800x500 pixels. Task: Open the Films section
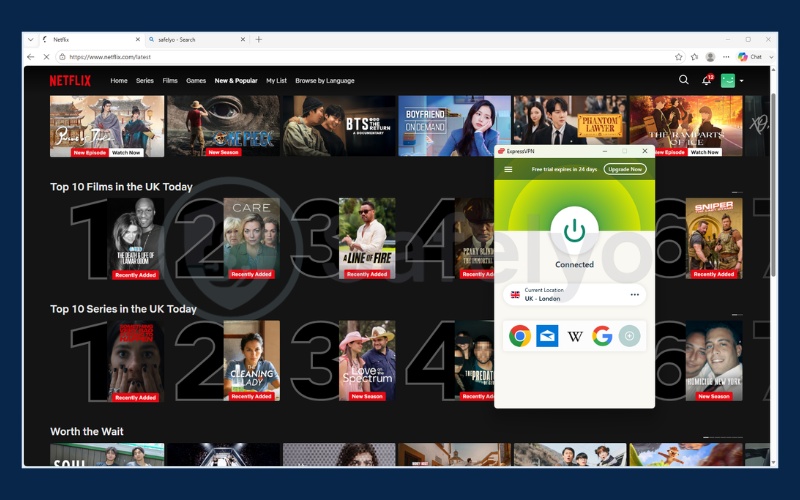click(x=170, y=81)
